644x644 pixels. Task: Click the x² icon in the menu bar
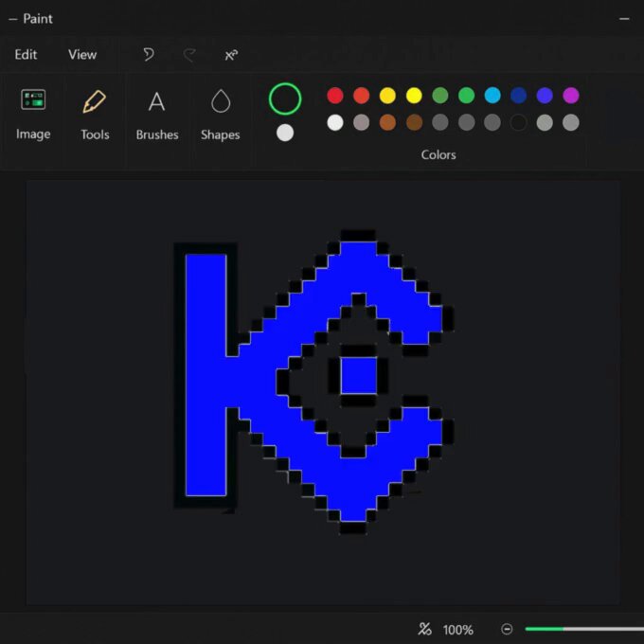tap(231, 55)
